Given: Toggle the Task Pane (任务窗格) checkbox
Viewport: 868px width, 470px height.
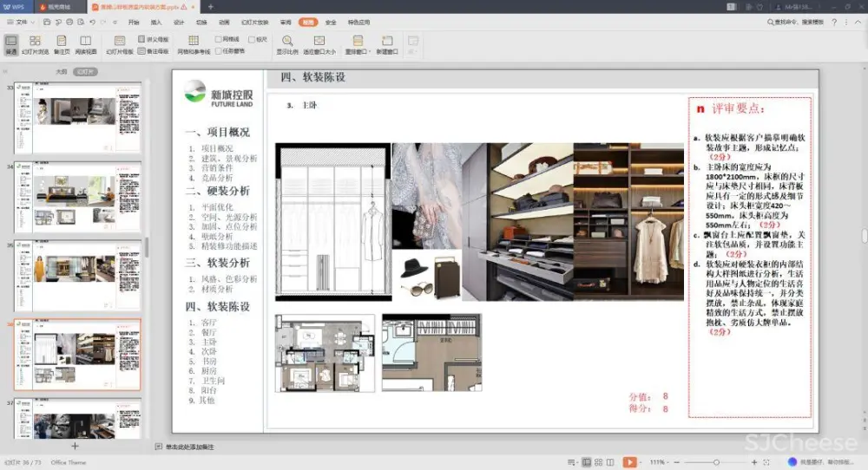Looking at the screenshot, I should [x=219, y=51].
